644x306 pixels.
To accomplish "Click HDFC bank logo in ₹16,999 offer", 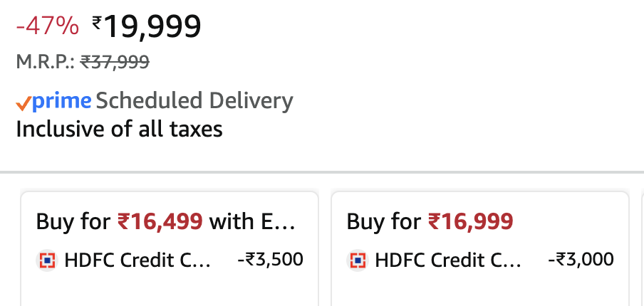I will pyautogui.click(x=357, y=260).
